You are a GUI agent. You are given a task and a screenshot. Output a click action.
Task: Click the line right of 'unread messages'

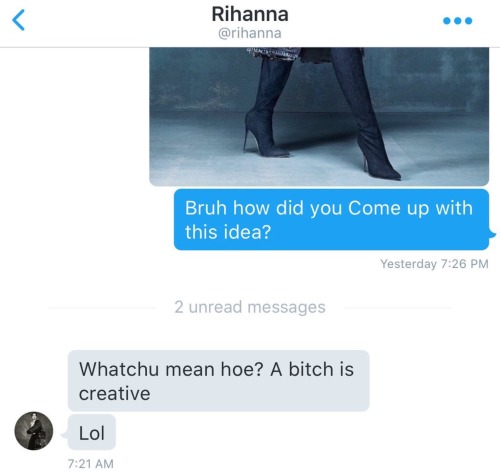point(398,308)
